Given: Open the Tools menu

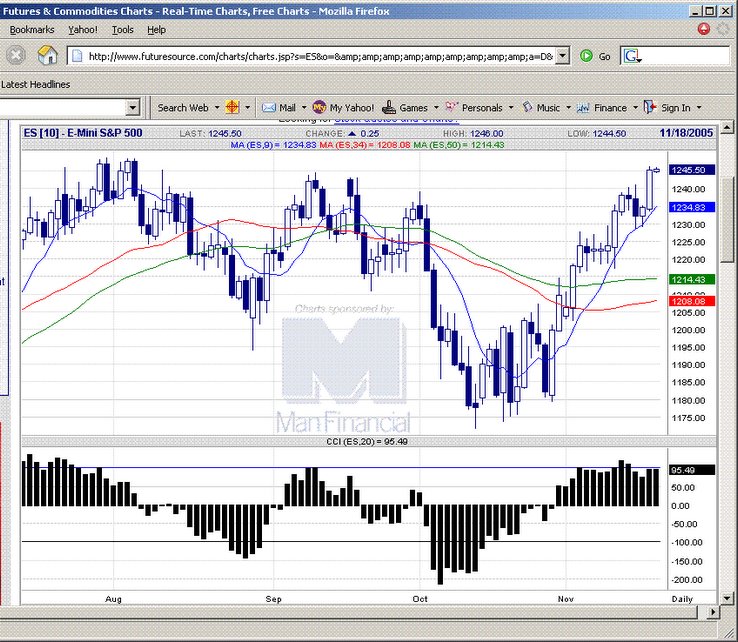Looking at the screenshot, I should tap(123, 30).
